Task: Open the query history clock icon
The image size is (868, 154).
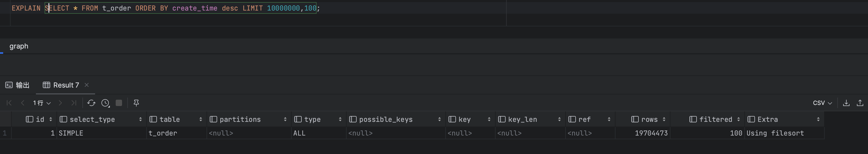Action: (105, 103)
